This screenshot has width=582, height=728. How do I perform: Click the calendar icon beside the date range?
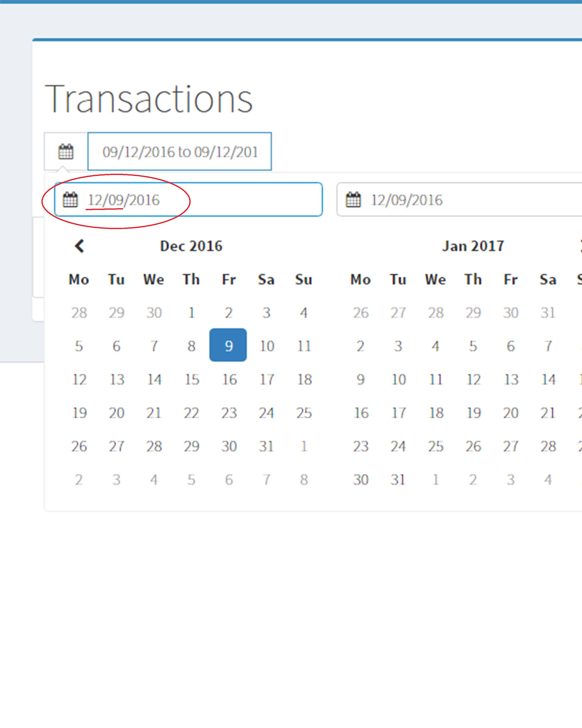pos(66,151)
